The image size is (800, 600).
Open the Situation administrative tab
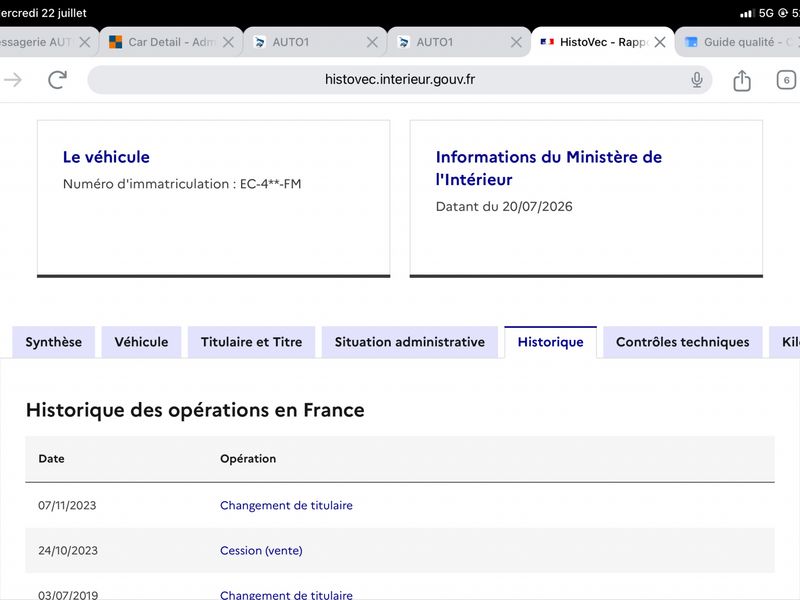(410, 342)
